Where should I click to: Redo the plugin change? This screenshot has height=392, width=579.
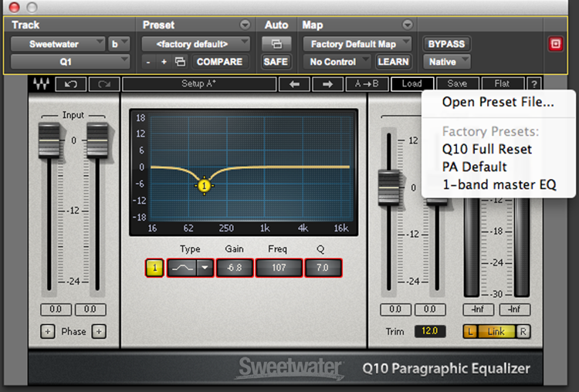(x=104, y=84)
